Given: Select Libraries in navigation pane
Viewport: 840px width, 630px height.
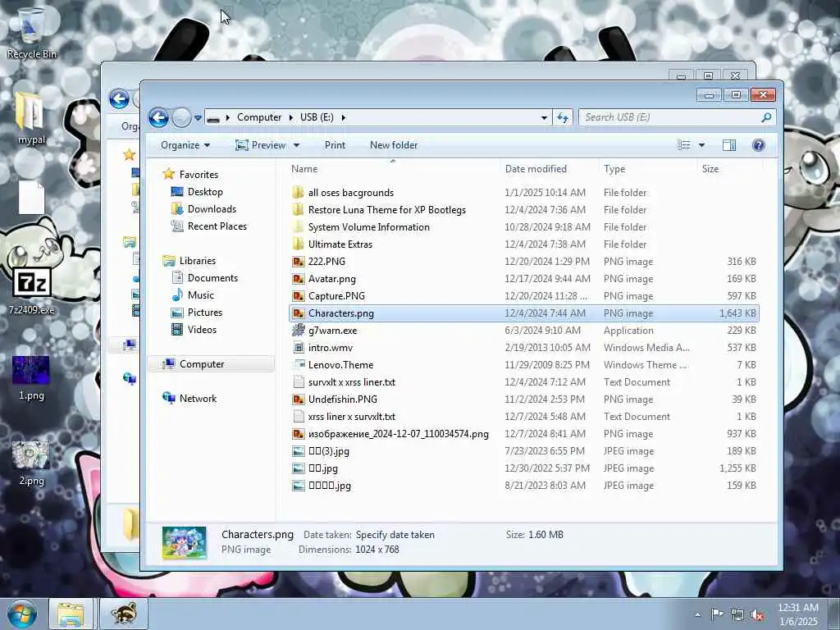Looking at the screenshot, I should [197, 261].
